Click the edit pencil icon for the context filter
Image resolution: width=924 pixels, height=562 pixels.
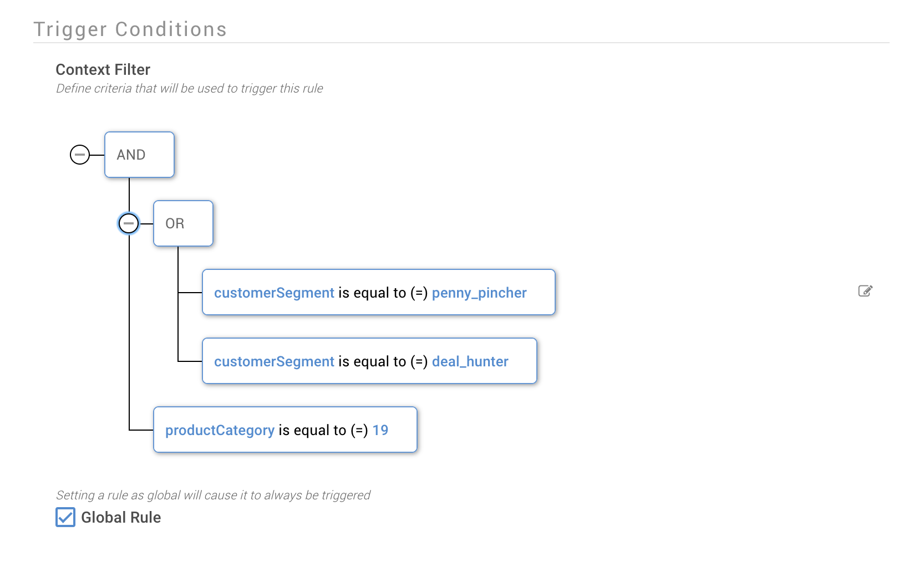(865, 291)
